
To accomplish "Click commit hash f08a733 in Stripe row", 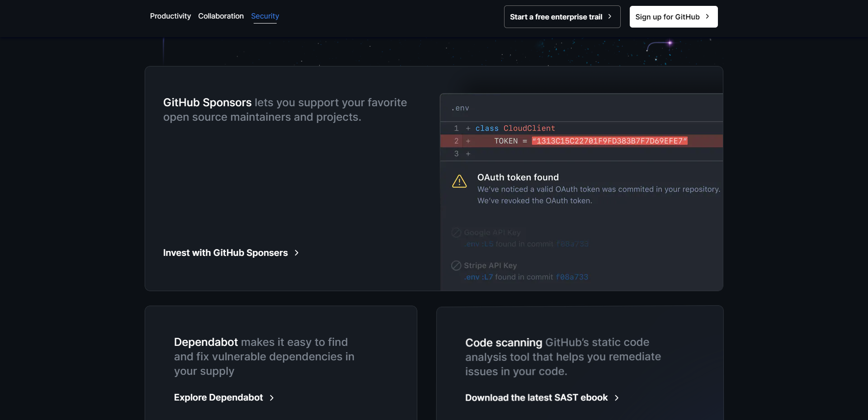I will click(x=572, y=277).
